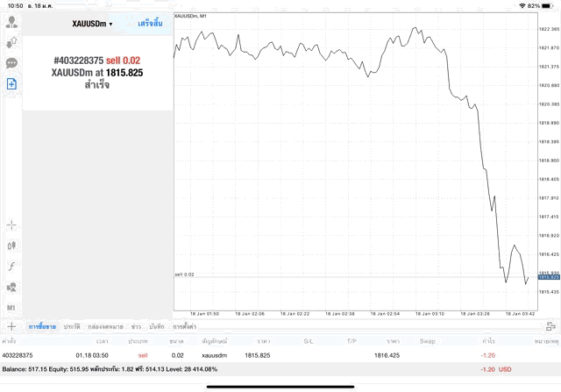Image resolution: width=561 pixels, height=392 pixels.
Task: Open the chat messages bubble icon
Action: [11, 63]
